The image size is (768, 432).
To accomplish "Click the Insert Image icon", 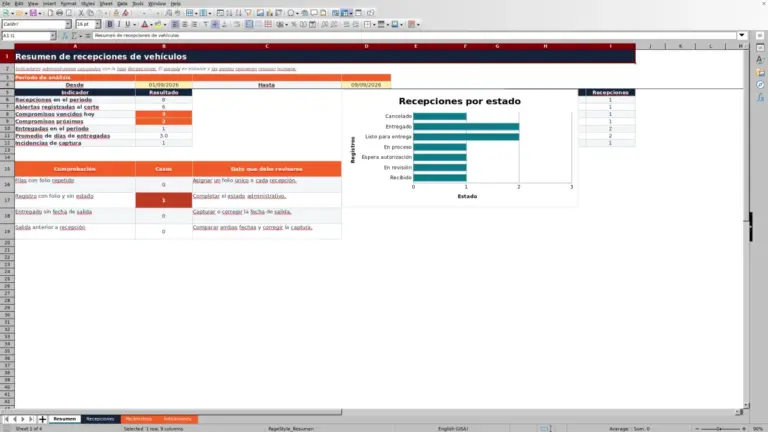I will pyautogui.click(x=260, y=13).
